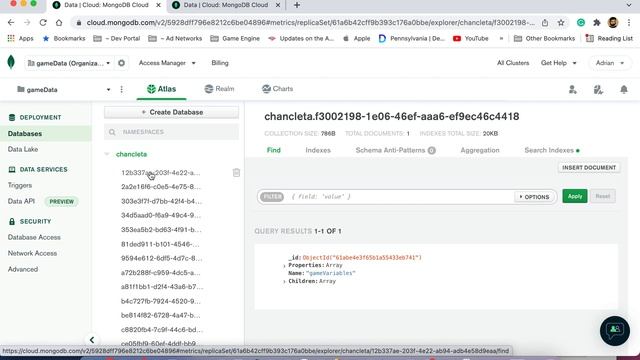Viewport: 640px width, 360px height.
Task: Reset the query filter
Action: point(602,196)
